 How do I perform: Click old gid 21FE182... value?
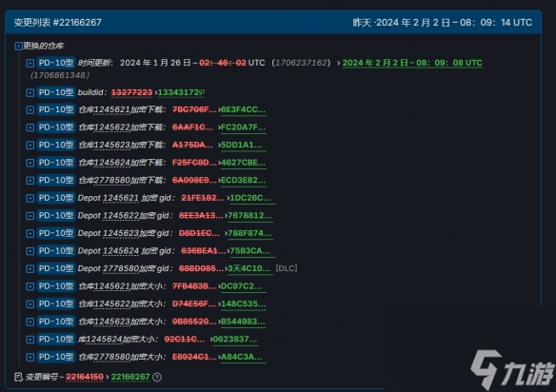[203, 198]
